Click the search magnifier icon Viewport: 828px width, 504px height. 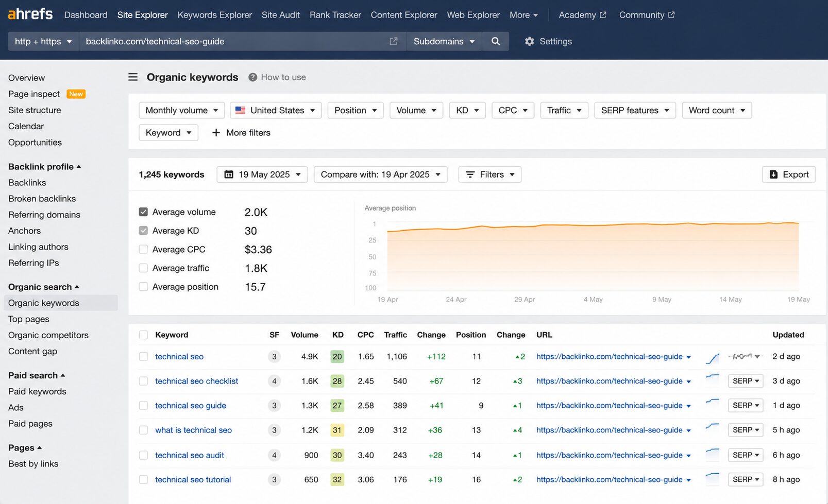(x=496, y=41)
